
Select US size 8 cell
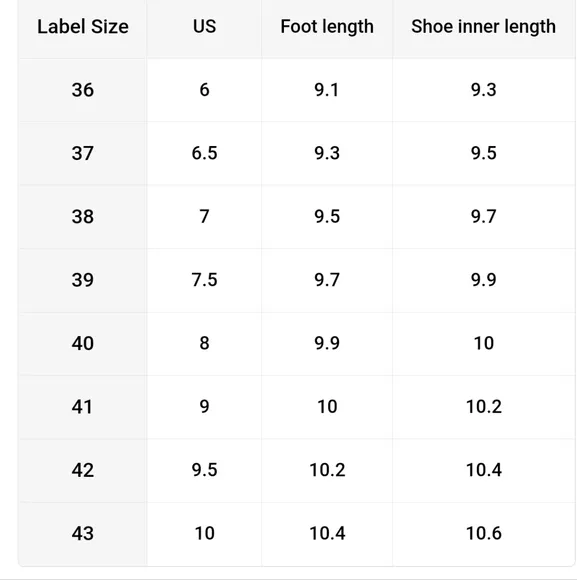tap(204, 343)
